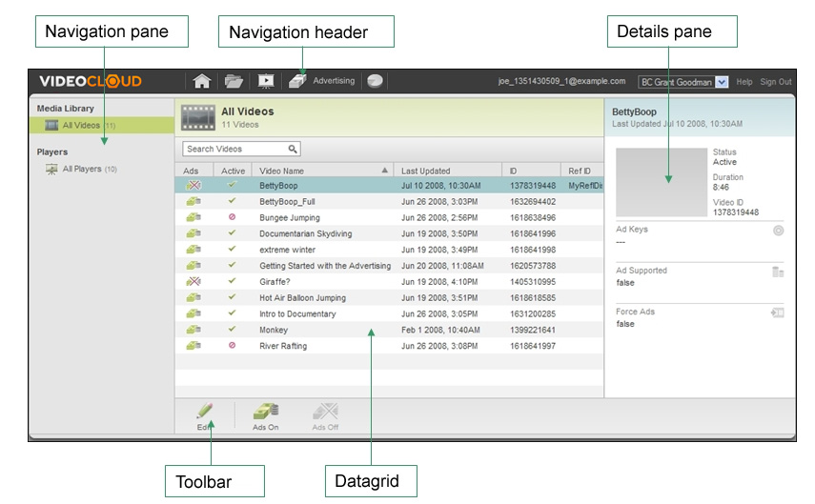Click the ads-disabled icon for BettyBoop row

click(x=194, y=186)
